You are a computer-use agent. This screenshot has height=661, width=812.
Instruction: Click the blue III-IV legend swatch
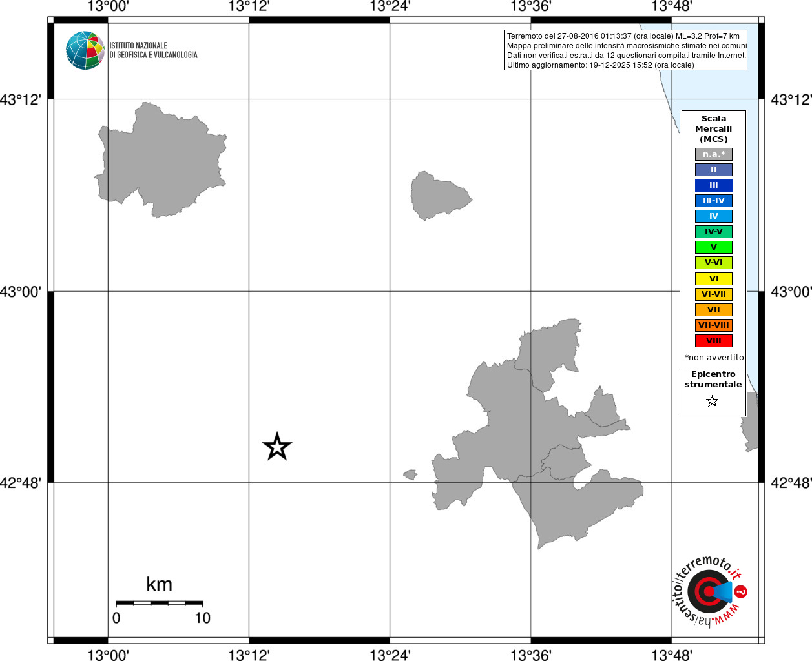pyautogui.click(x=714, y=201)
